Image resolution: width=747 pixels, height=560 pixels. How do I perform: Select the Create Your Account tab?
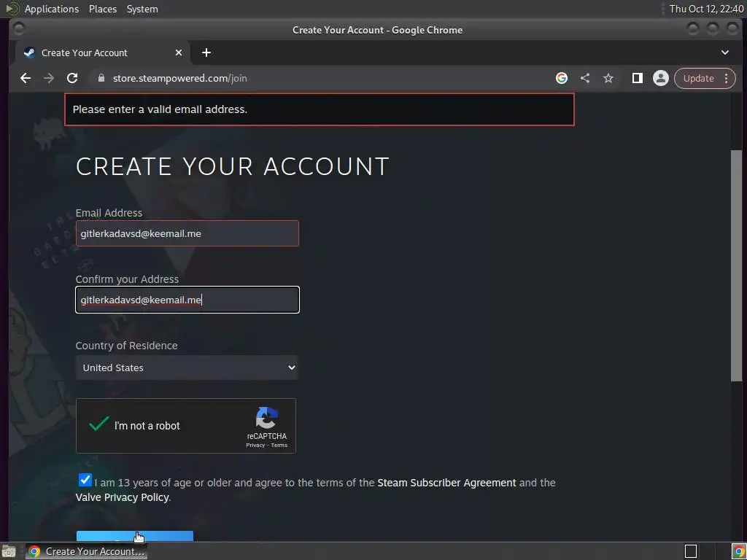(102, 52)
